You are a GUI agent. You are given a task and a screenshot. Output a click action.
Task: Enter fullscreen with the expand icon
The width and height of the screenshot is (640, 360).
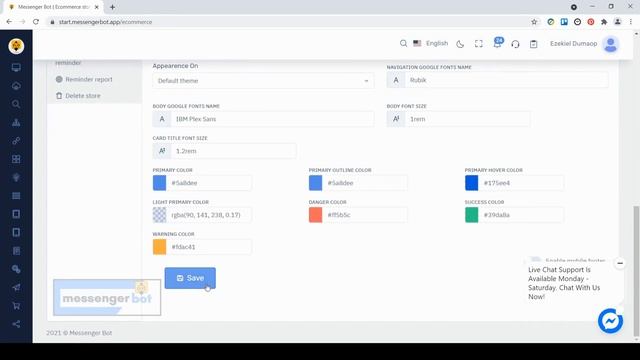(478, 44)
